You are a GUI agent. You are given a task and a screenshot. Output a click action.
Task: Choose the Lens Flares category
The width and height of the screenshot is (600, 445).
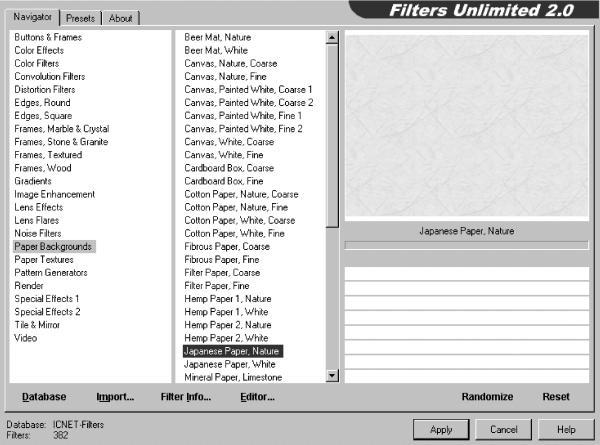click(37, 220)
